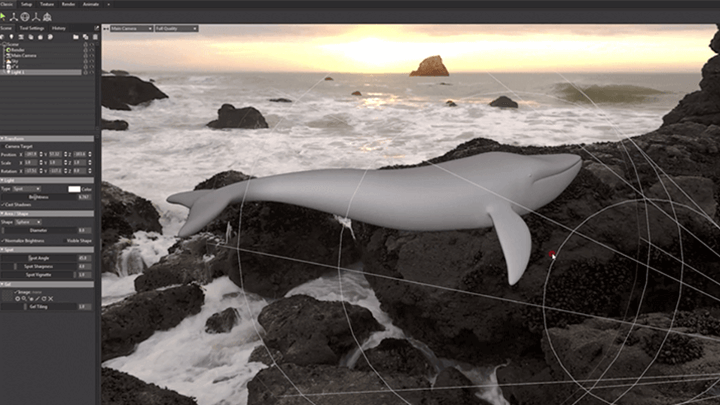Activate the translate gizmo tool
Viewport: 720px width, 405px height.
pos(14,17)
